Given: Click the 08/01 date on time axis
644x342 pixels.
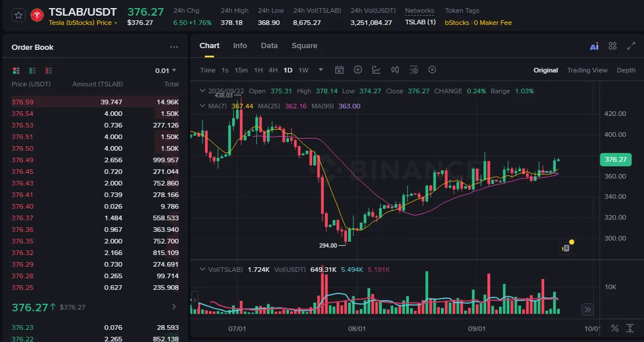Looking at the screenshot, I should (x=357, y=329).
